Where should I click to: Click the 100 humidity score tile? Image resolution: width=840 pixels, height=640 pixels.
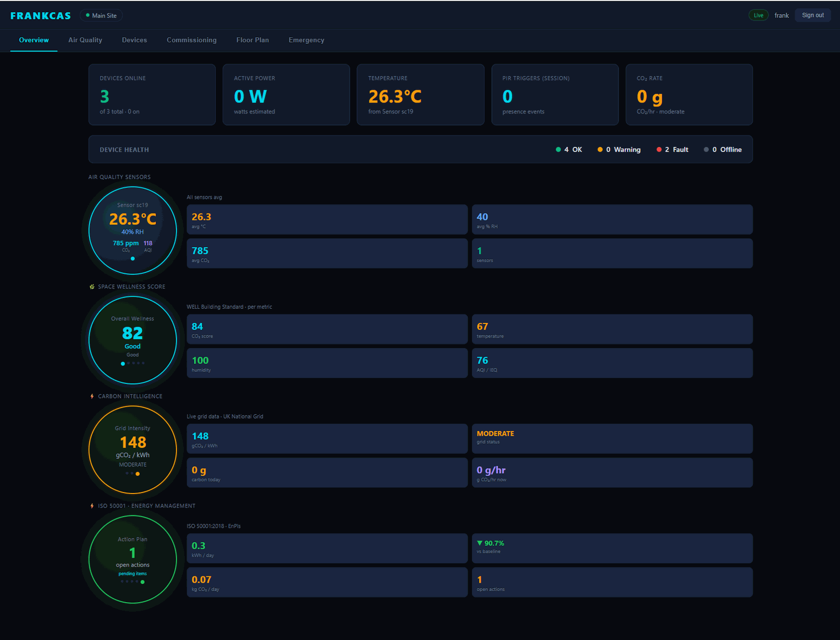[x=327, y=363]
